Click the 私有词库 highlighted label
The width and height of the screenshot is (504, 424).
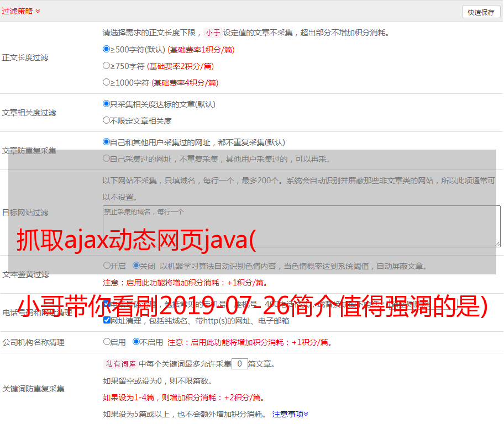121,364
